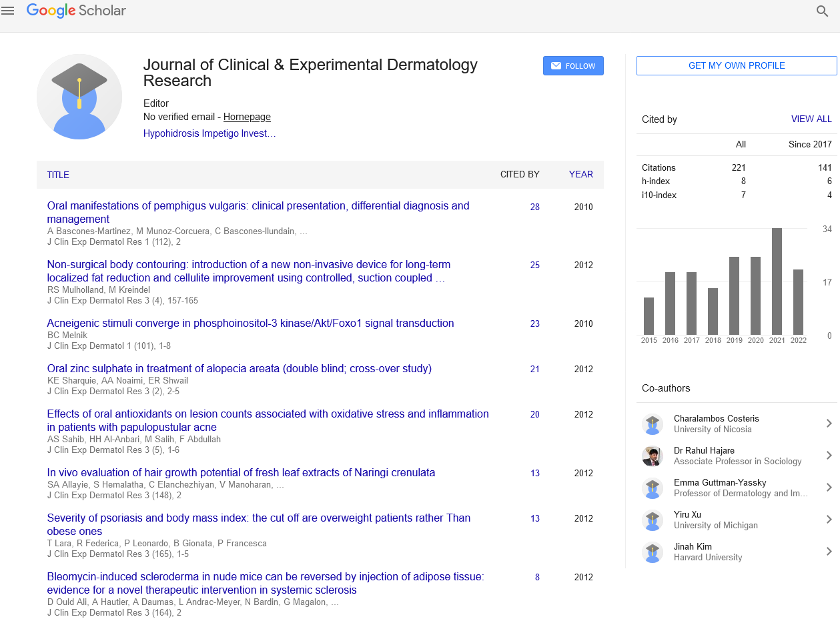Click Charalambos Costeris avatar icon

[x=652, y=424]
